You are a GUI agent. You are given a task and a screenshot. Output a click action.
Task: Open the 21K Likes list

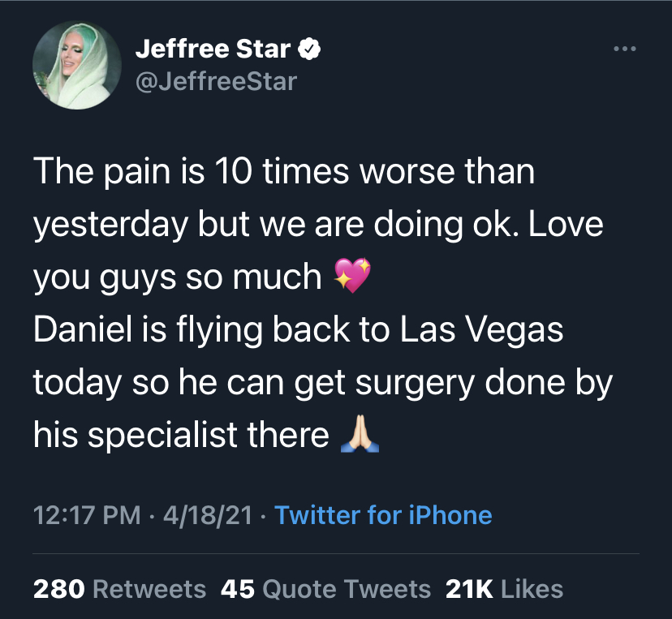tap(505, 589)
